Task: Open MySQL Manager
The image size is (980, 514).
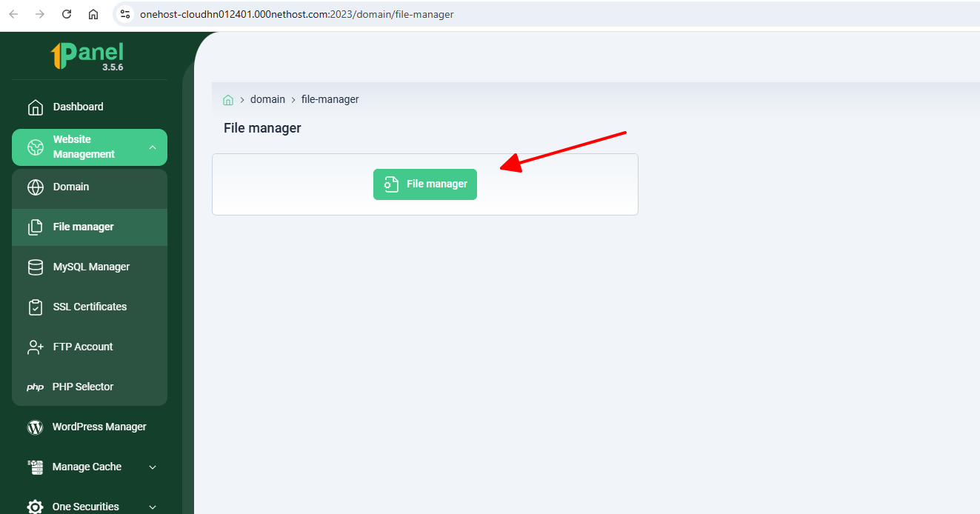Action: pyautogui.click(x=90, y=267)
